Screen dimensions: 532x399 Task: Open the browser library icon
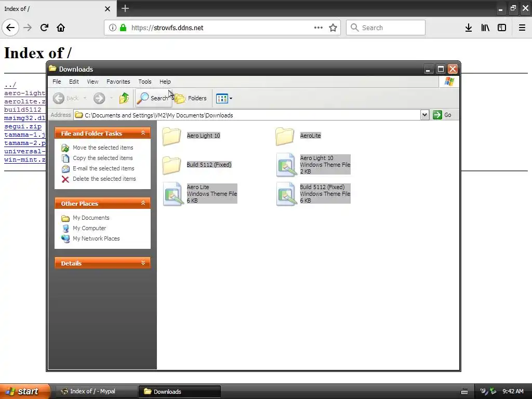pyautogui.click(x=485, y=28)
